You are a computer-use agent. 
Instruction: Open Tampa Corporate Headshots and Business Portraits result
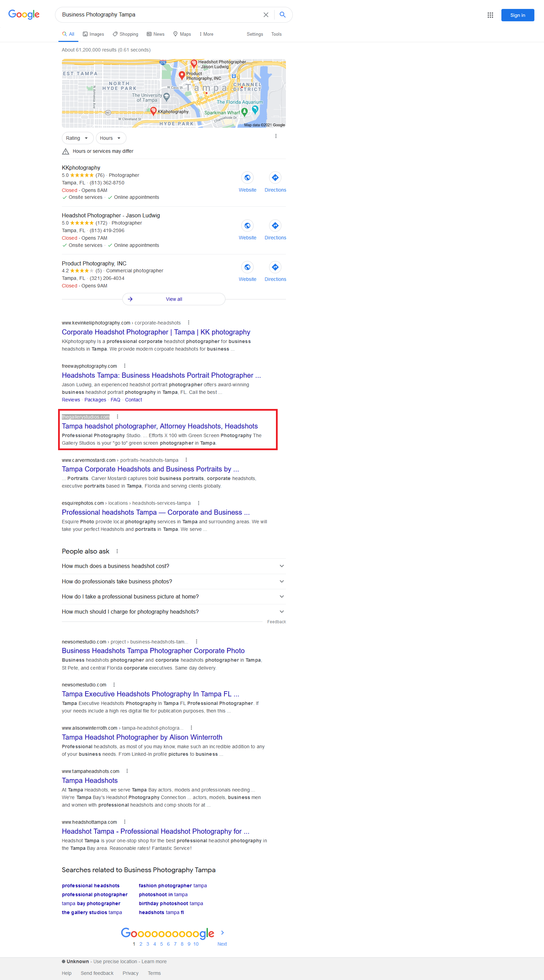(150, 469)
